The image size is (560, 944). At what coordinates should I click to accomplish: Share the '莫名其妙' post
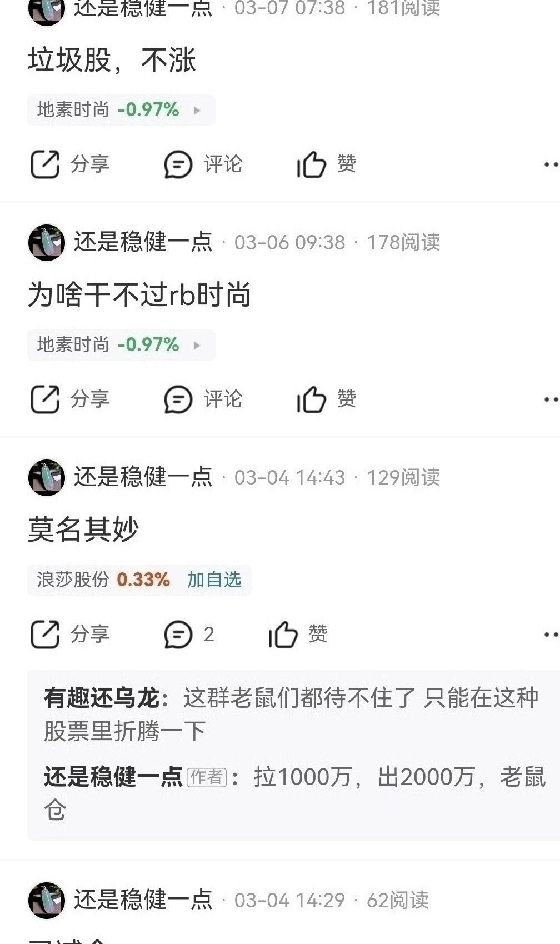pyautogui.click(x=45, y=635)
